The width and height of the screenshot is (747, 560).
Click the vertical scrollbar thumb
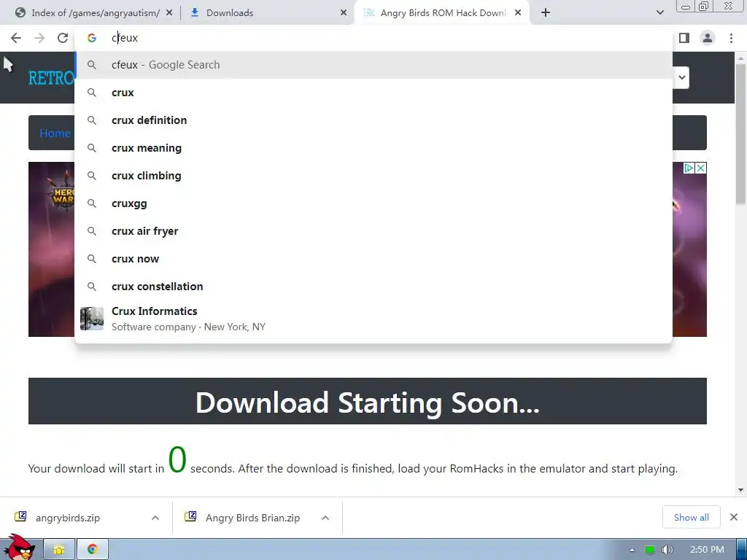[x=740, y=134]
